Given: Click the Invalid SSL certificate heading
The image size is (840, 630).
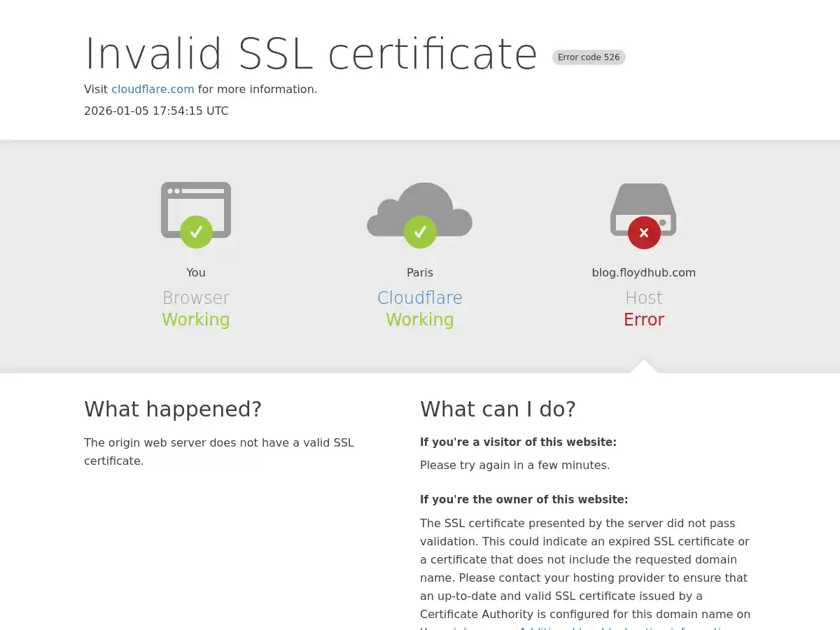Looking at the screenshot, I should click(x=311, y=53).
